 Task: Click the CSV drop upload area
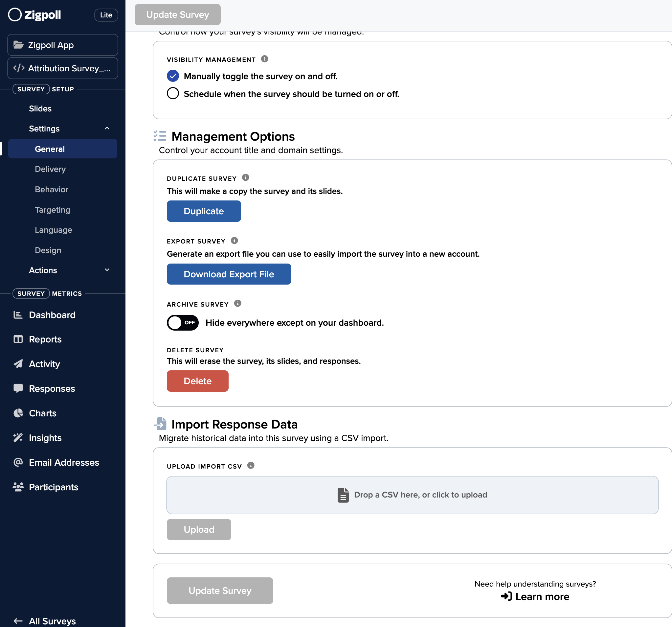click(412, 495)
